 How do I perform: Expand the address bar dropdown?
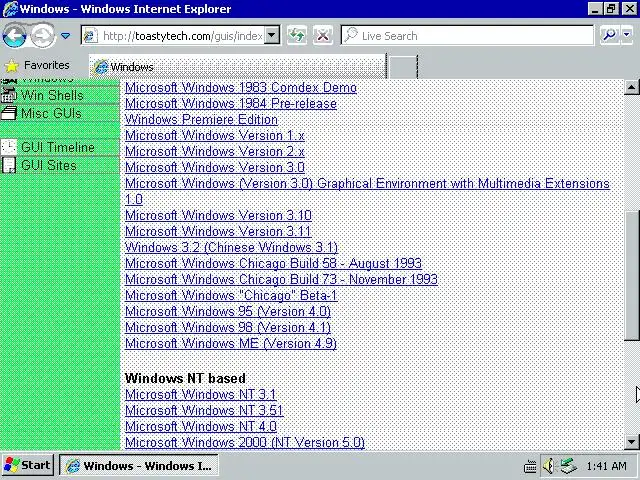[271, 36]
